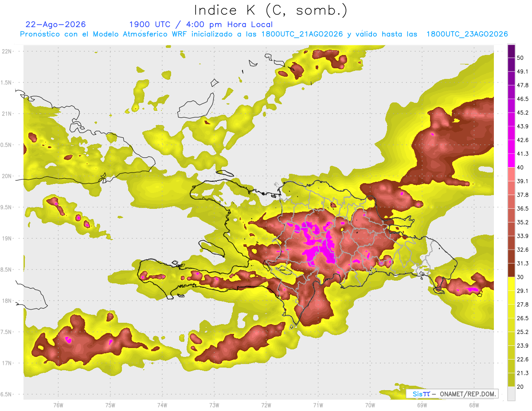Click the '26.5' colorbar value

(x=522, y=318)
